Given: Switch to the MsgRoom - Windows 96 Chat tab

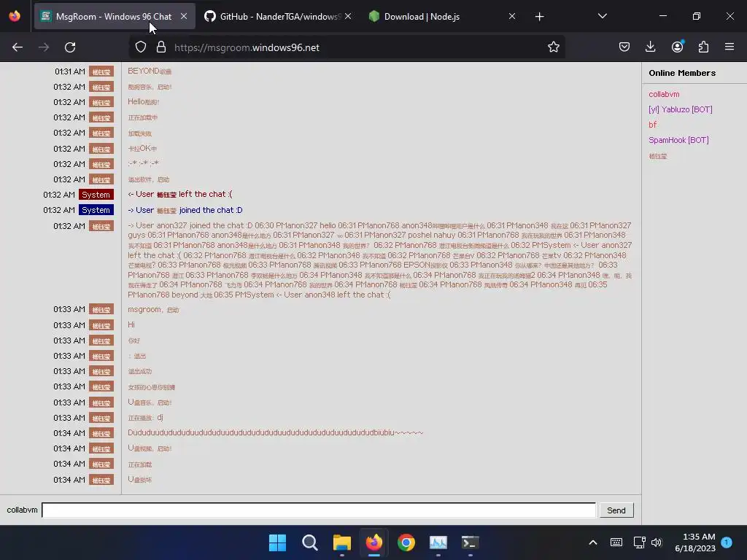Looking at the screenshot, I should (115, 16).
